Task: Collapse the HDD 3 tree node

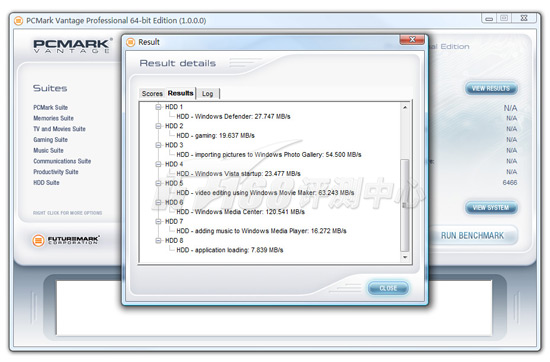Action: (159, 145)
